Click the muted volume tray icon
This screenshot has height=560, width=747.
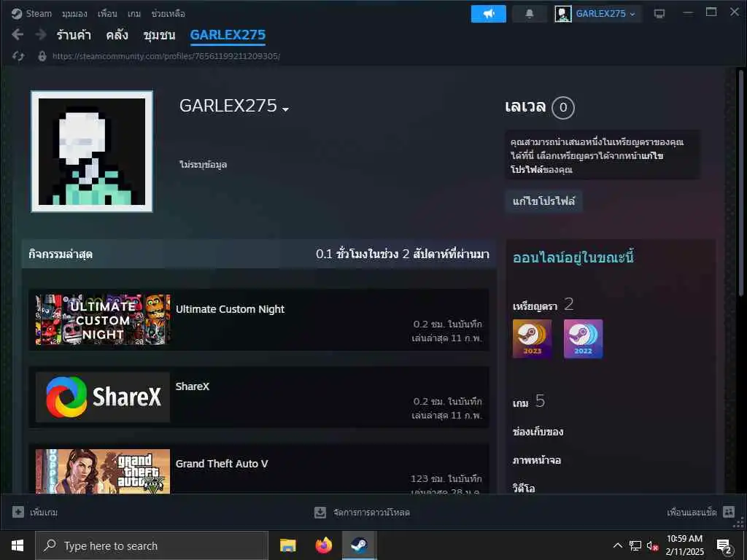point(652,545)
